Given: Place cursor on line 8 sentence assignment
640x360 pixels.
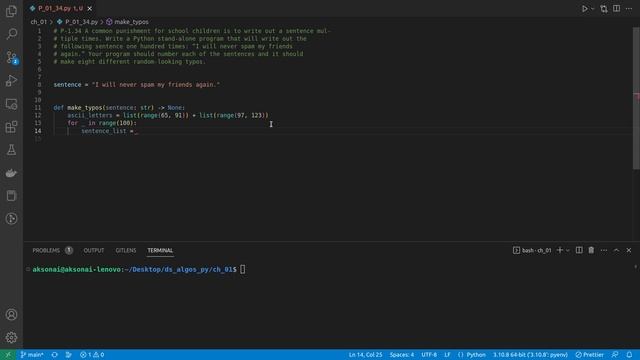Looking at the screenshot, I should (137, 84).
